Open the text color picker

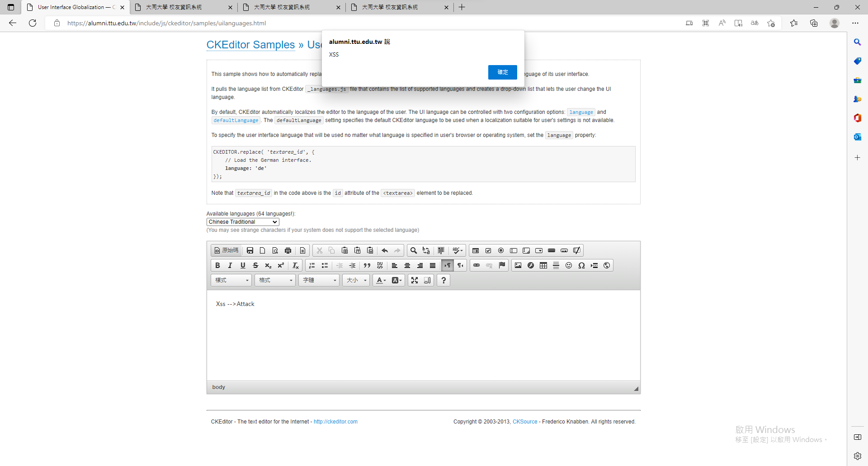tap(381, 280)
